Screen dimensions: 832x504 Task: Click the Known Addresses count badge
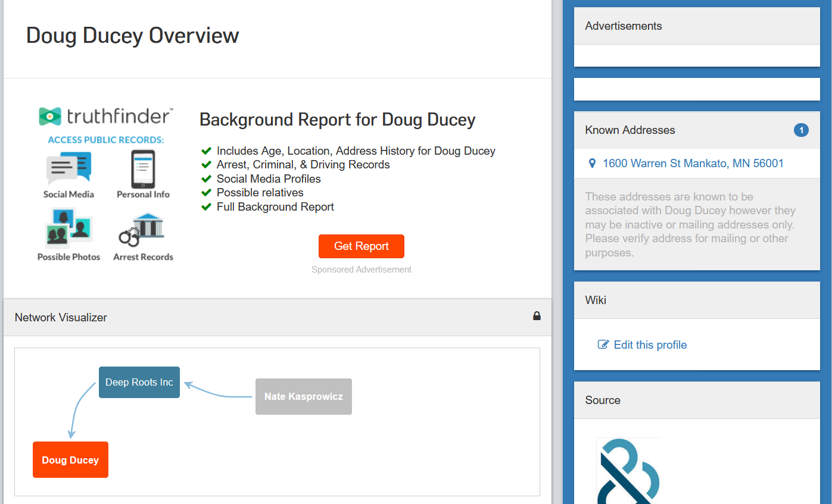(802, 130)
